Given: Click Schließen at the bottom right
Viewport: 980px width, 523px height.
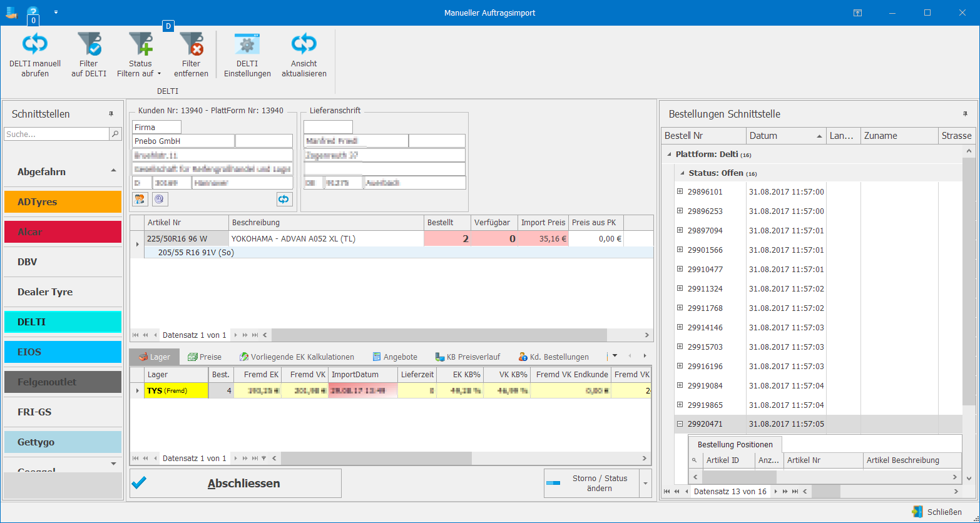Looking at the screenshot, I should pos(937,512).
